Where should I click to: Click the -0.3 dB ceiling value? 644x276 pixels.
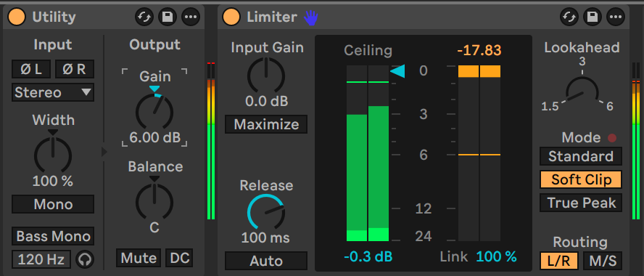368,256
